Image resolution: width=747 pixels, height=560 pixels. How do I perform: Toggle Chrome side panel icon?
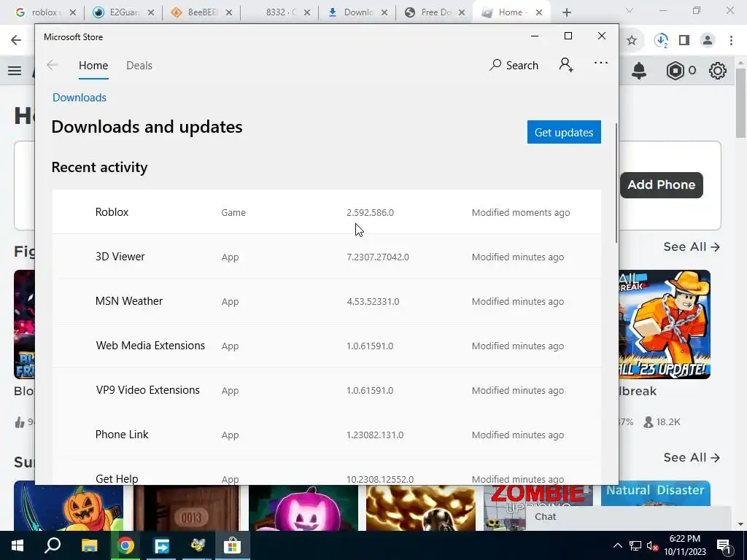pyautogui.click(x=684, y=41)
